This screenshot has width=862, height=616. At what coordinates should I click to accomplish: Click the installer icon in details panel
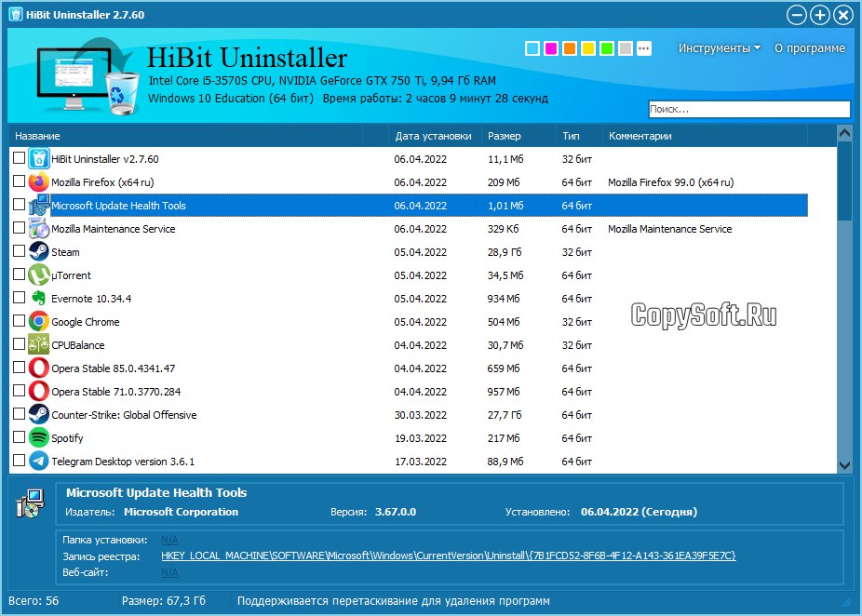click(30, 503)
